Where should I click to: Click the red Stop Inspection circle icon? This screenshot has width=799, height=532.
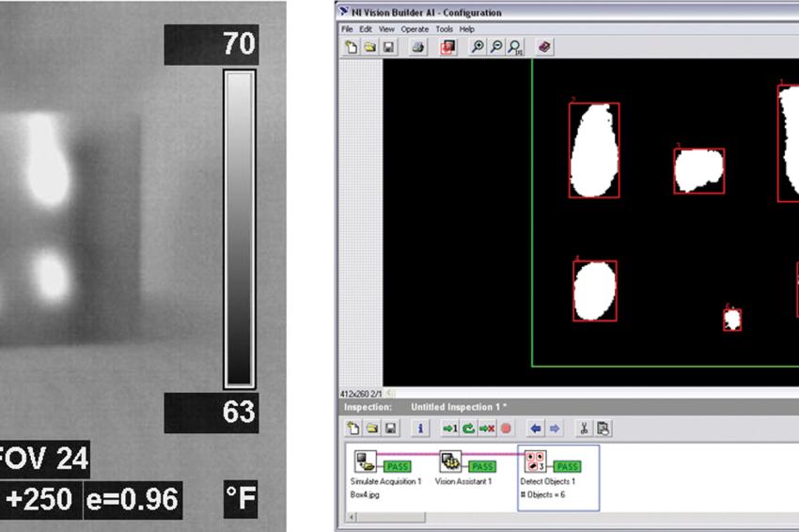(506, 428)
